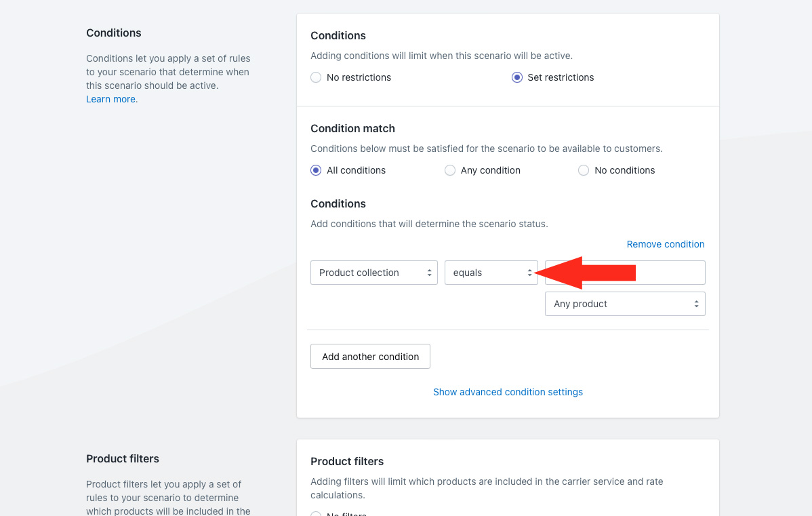This screenshot has height=516, width=812.
Task: Choose the Any condition option
Action: click(450, 170)
